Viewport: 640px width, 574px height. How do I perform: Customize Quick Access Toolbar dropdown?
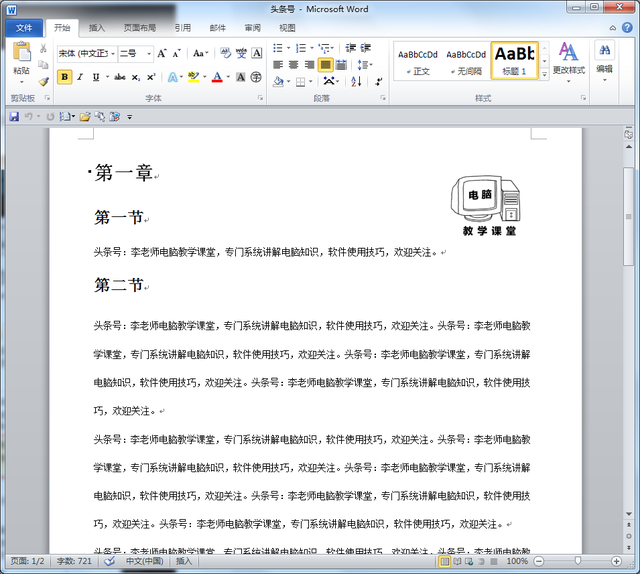point(129,117)
